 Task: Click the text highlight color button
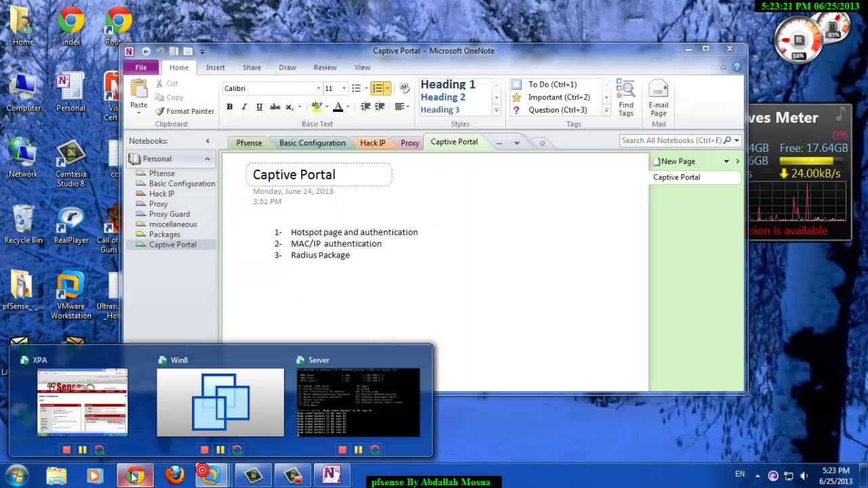[316, 107]
